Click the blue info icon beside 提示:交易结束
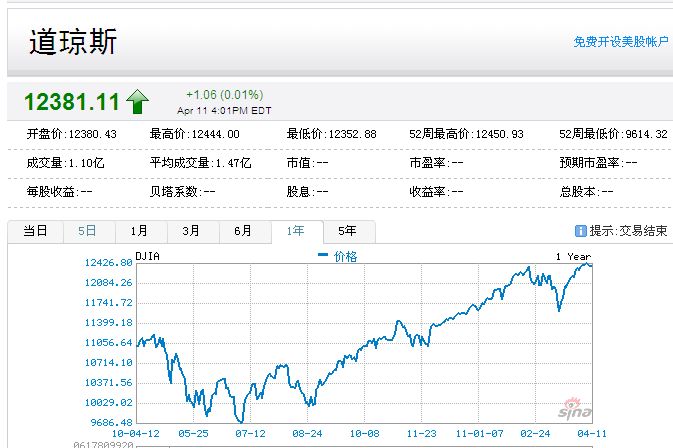This screenshot has height=448, width=673. (x=580, y=231)
